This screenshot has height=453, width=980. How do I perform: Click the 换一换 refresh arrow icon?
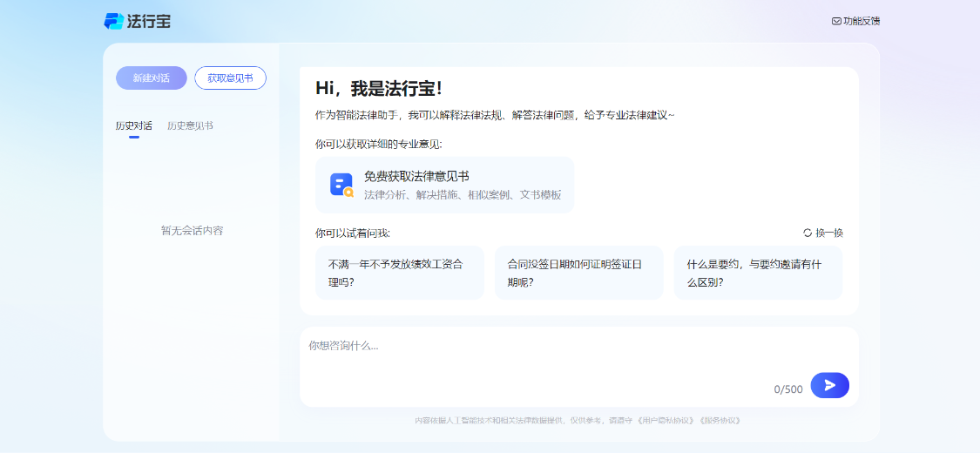(808, 233)
